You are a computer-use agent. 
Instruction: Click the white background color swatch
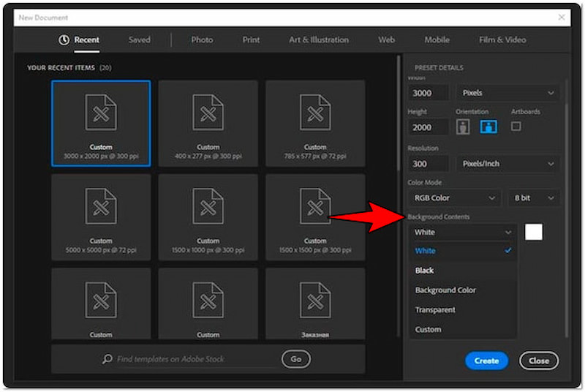coord(534,232)
